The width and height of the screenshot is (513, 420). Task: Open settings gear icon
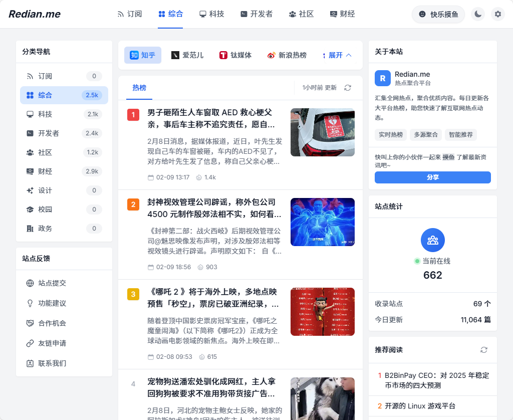click(x=497, y=14)
